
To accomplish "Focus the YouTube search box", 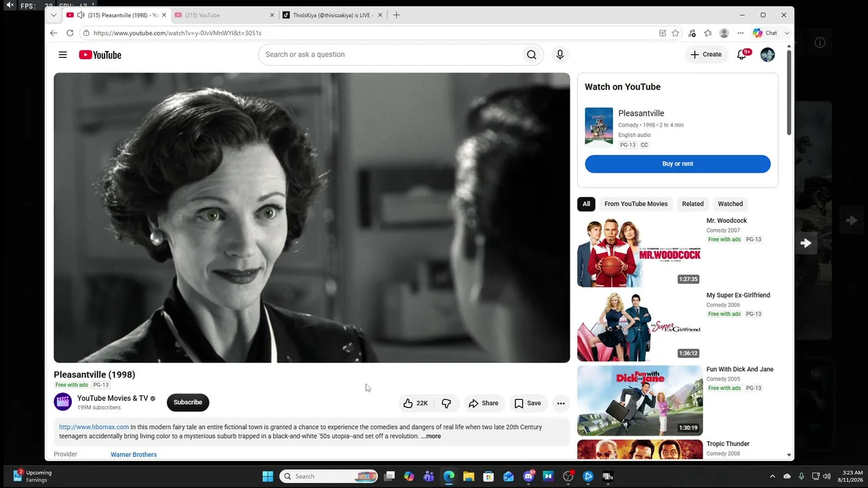I will click(390, 55).
